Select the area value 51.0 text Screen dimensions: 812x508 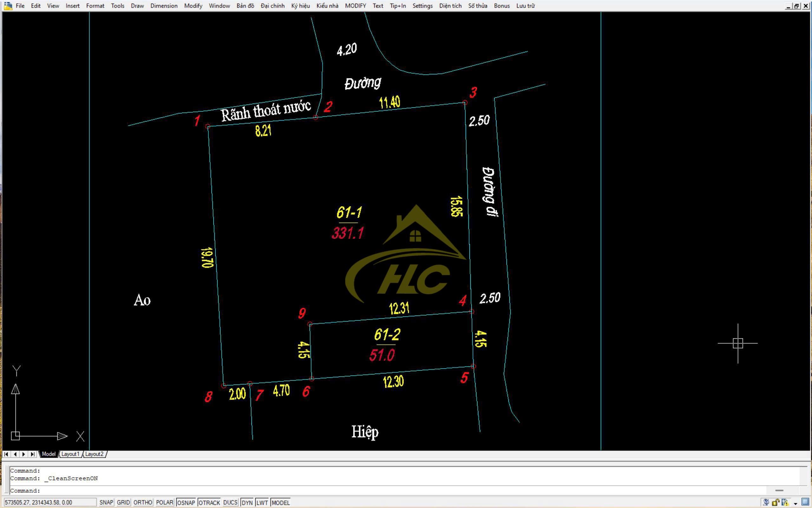pyautogui.click(x=382, y=355)
